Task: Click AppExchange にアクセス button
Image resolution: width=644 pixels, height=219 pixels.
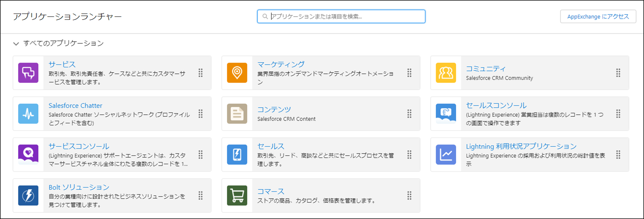Action: pyautogui.click(x=598, y=16)
